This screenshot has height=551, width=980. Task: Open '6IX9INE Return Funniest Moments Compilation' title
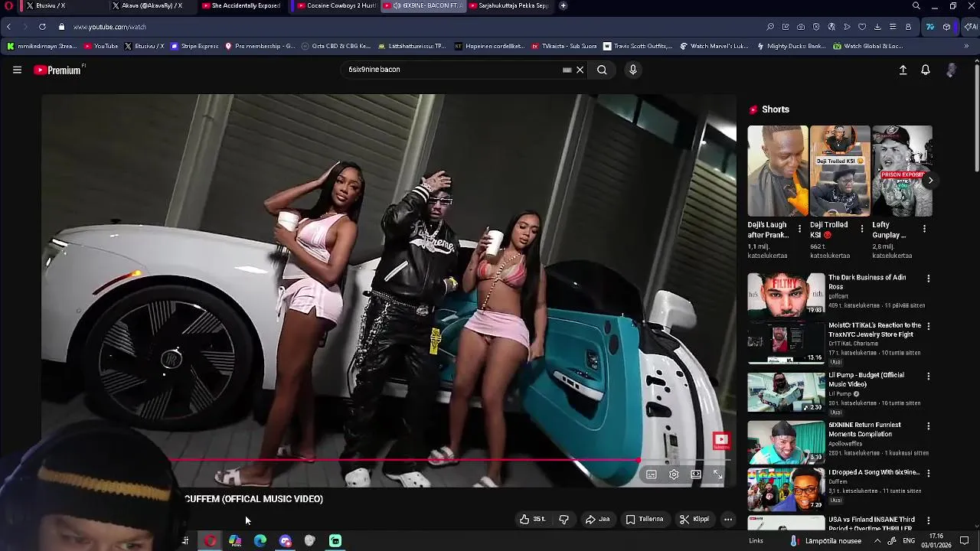[864, 429]
